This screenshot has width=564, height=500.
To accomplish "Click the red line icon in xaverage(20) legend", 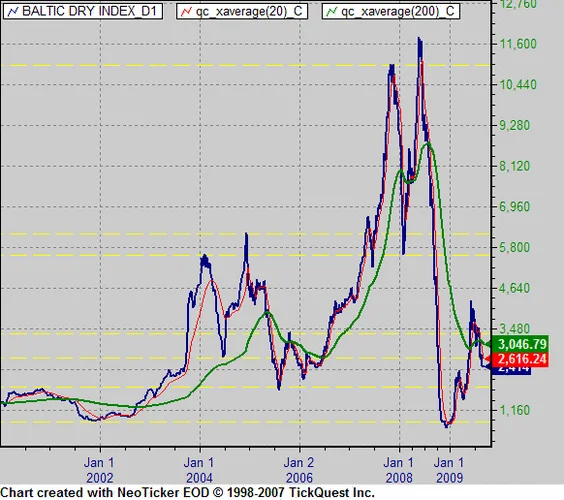I will pos(186,12).
